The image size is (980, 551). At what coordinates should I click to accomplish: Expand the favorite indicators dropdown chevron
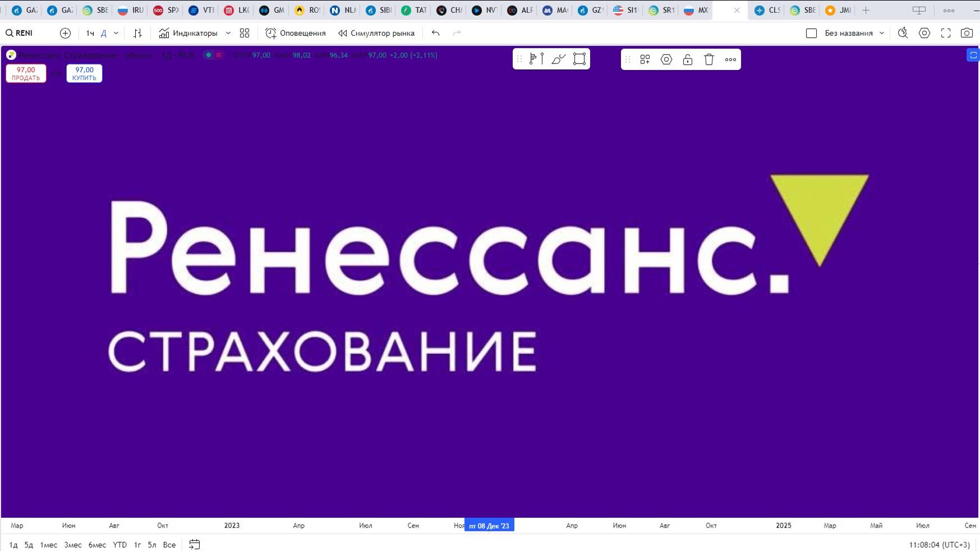(228, 33)
